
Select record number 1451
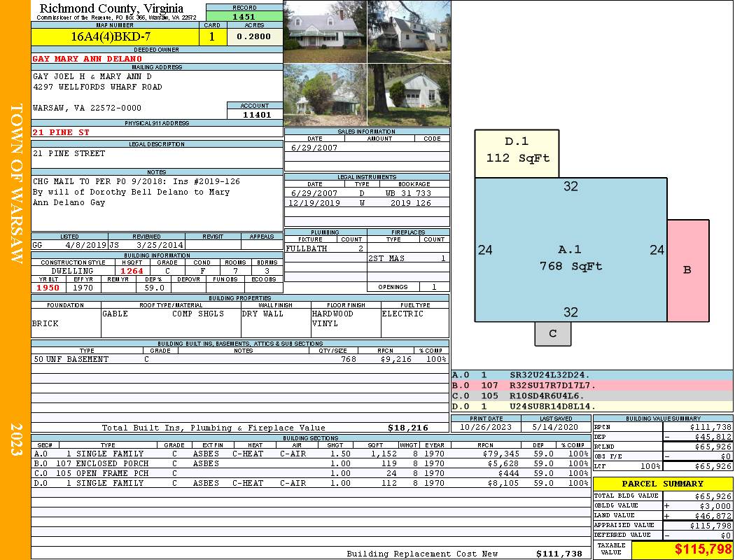tap(244, 17)
